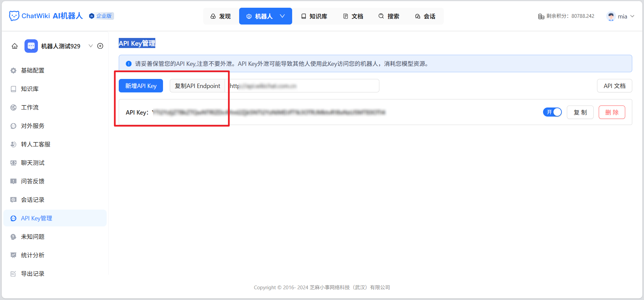Click the 对外服务 sidebar icon

(x=13, y=126)
